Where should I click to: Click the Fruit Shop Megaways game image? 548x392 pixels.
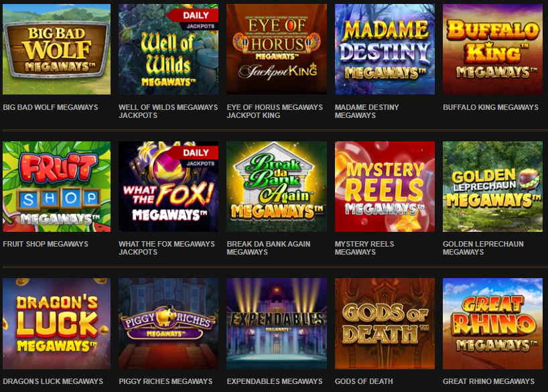coord(57,187)
